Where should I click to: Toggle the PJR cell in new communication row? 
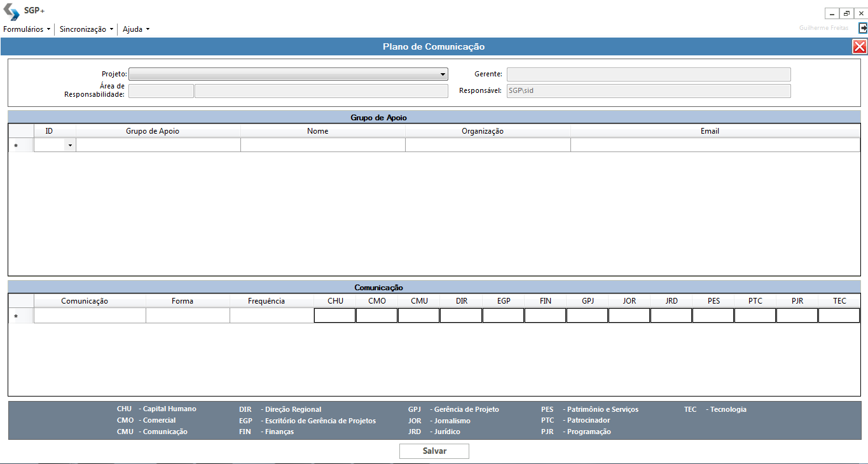[x=797, y=316]
